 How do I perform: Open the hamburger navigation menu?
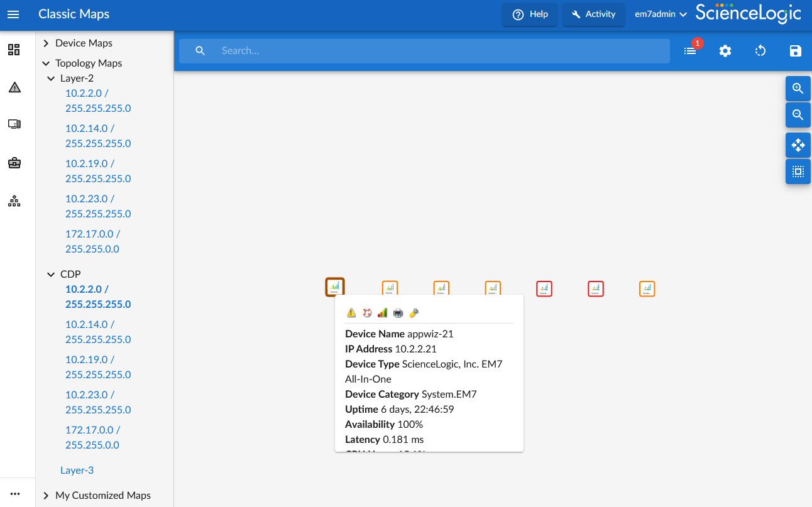pyautogui.click(x=13, y=14)
